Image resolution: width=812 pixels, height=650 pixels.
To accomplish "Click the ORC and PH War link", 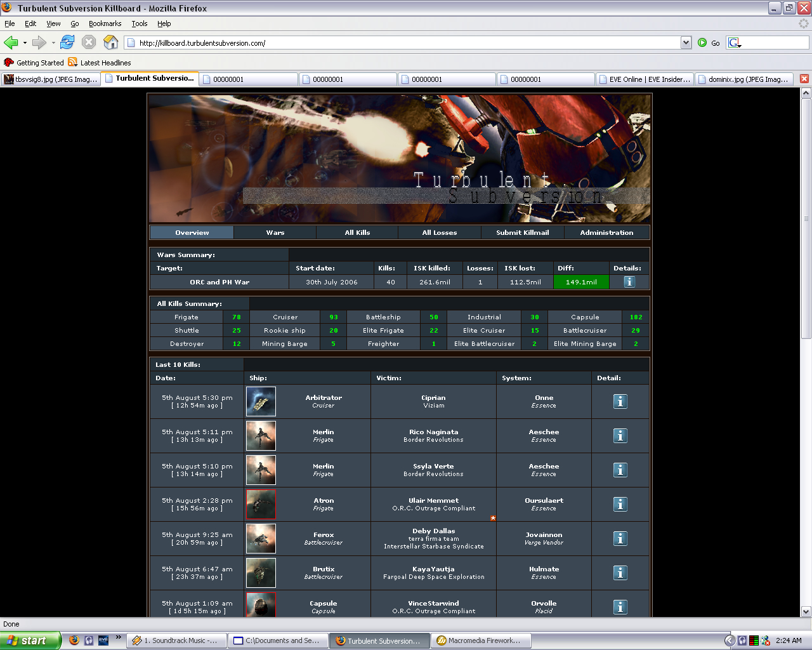I will [x=219, y=282].
